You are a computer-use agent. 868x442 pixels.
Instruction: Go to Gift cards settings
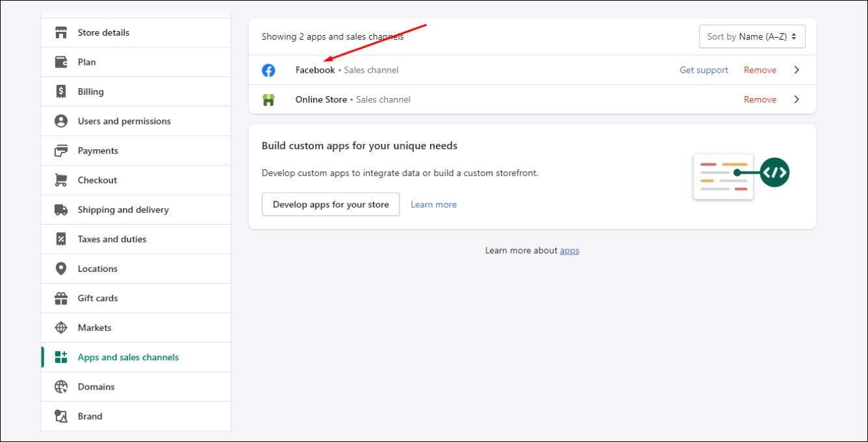(136, 299)
